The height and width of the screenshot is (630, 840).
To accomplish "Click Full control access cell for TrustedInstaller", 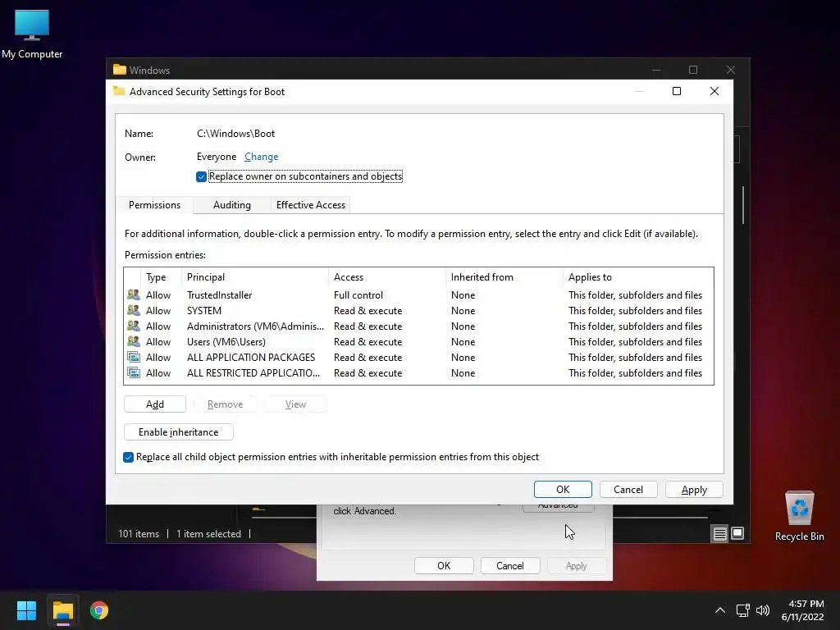I will pyautogui.click(x=358, y=294).
